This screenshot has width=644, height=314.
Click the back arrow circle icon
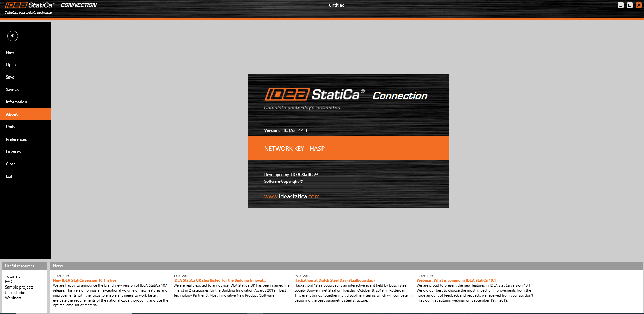coord(13,36)
